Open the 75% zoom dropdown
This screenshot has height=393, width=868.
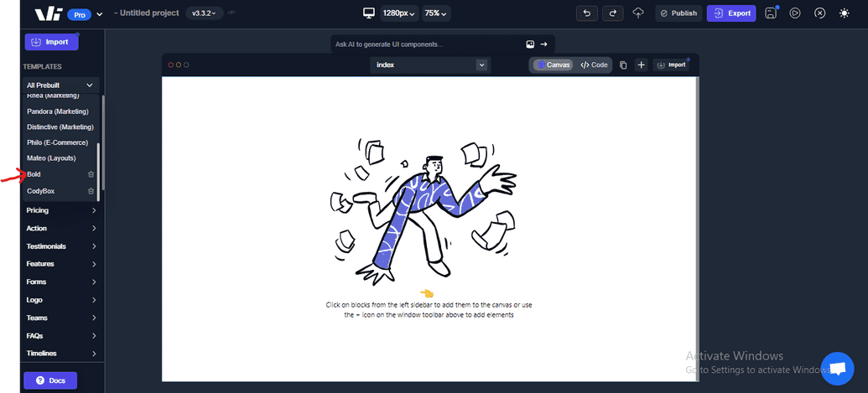pos(435,13)
